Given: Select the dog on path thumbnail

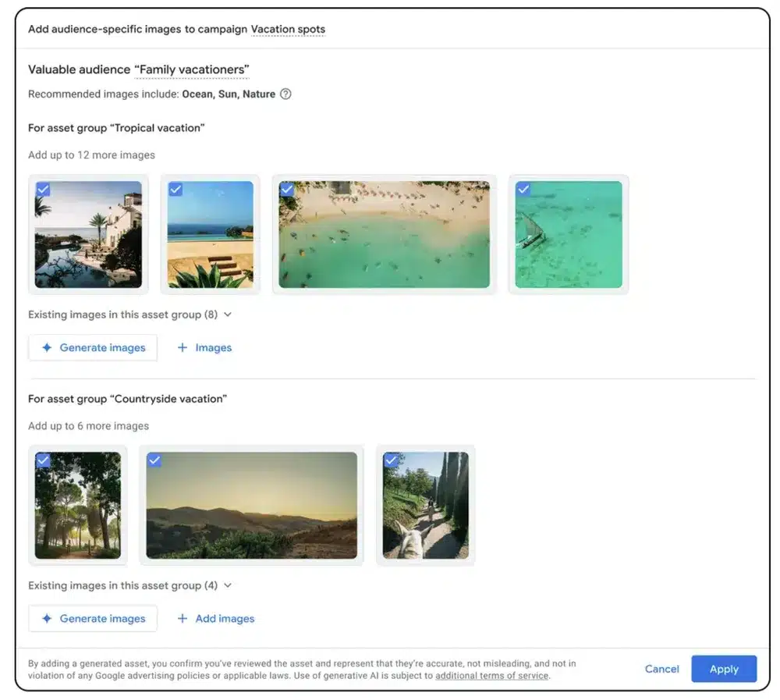Looking at the screenshot, I should [425, 506].
